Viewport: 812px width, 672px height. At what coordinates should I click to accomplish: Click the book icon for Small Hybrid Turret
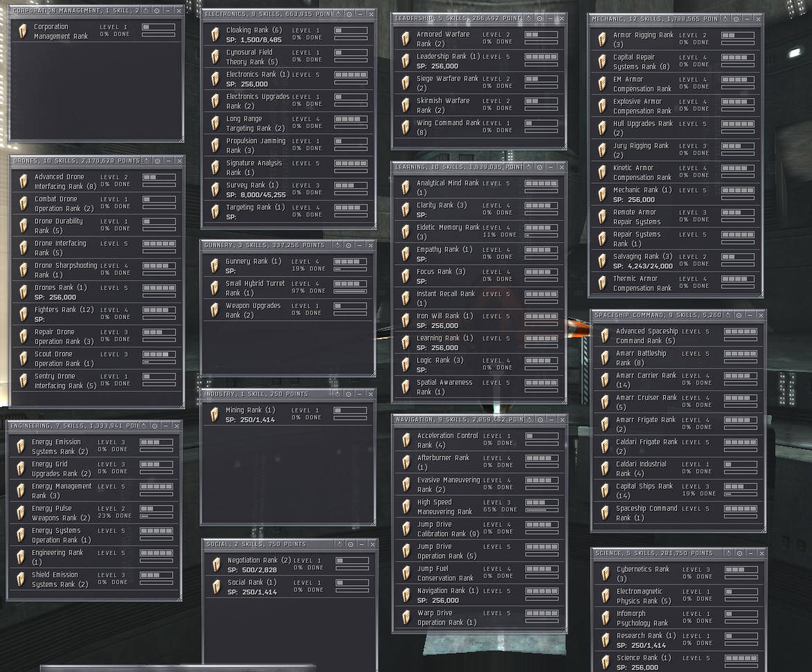pyautogui.click(x=215, y=288)
